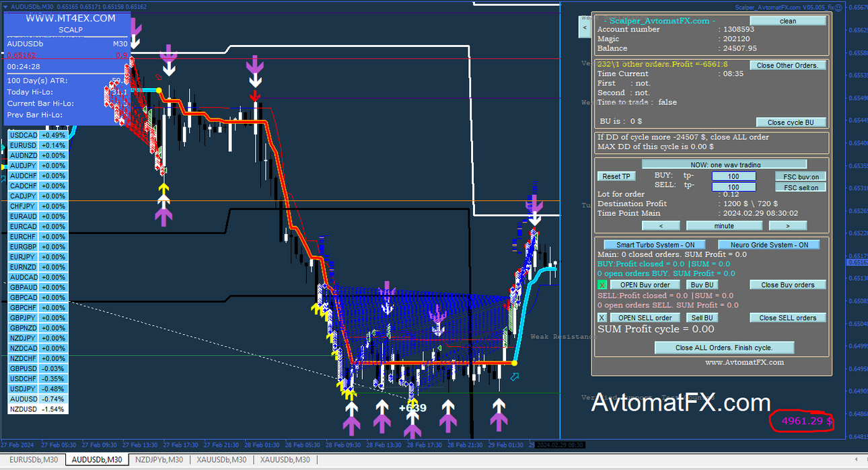This screenshot has height=470, width=868.
Task: Click the 'Close SELL orders' button
Action: (x=788, y=318)
